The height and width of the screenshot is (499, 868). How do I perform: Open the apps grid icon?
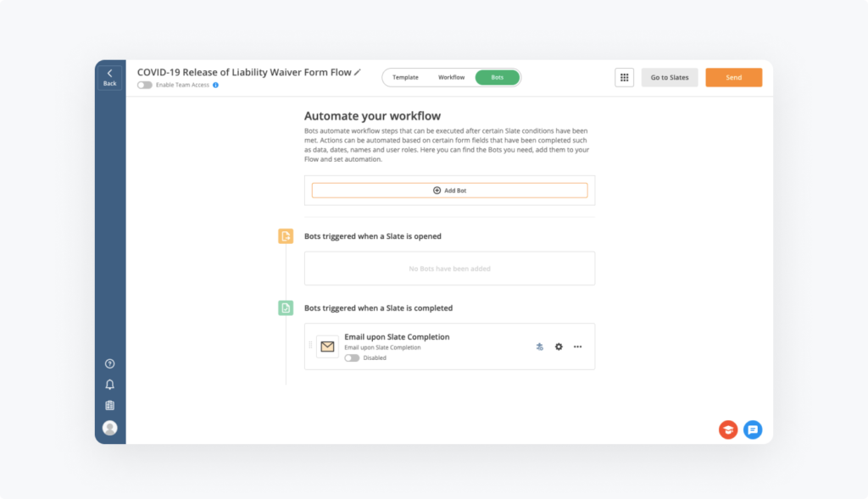click(625, 77)
